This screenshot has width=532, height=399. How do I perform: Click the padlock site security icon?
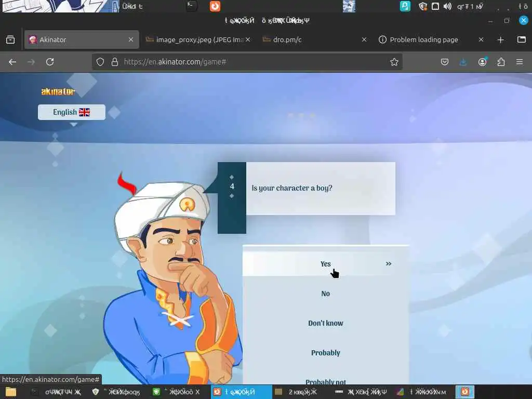point(115,62)
